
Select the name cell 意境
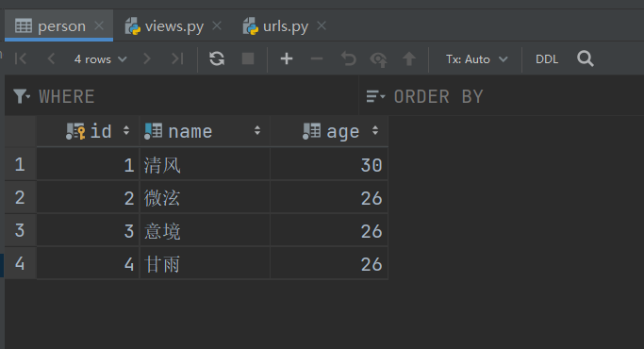(205, 230)
